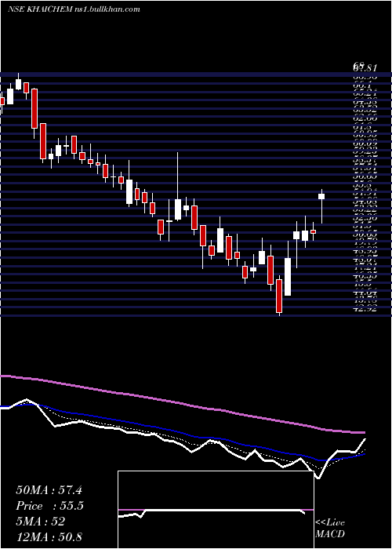The height and width of the screenshot is (549, 392).
Task: Click the lowest red candlestick near 42.92
Action: pos(279,296)
